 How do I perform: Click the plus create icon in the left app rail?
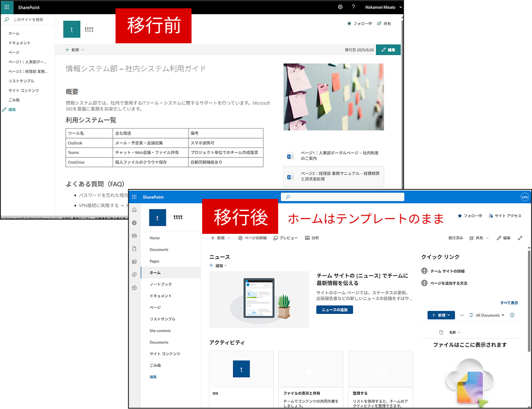tap(134, 288)
